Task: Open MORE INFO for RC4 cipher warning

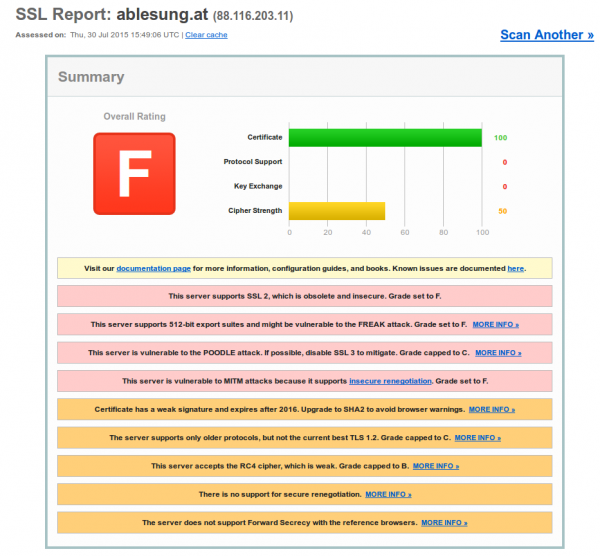Action: click(436, 466)
